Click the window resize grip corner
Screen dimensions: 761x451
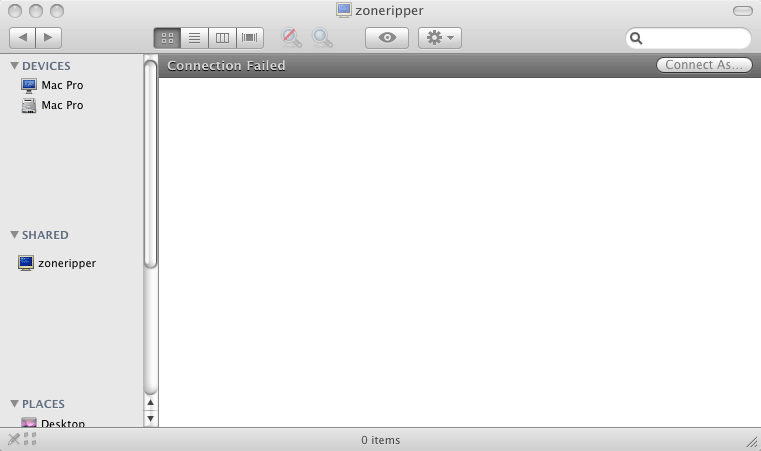[x=752, y=442]
